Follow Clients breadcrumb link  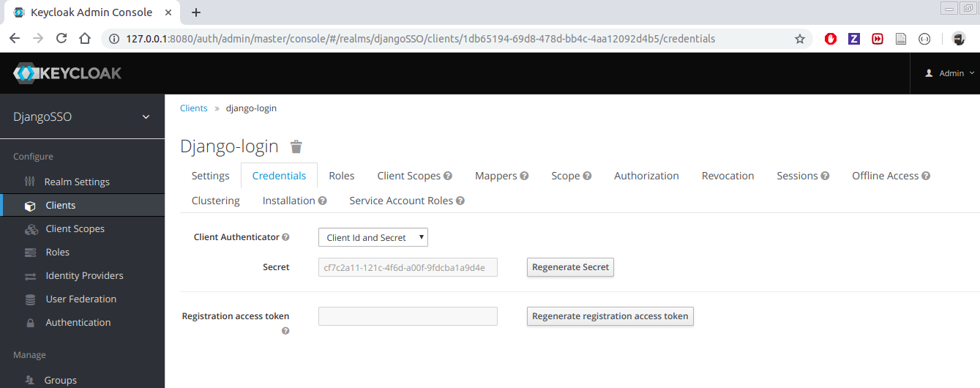(194, 108)
